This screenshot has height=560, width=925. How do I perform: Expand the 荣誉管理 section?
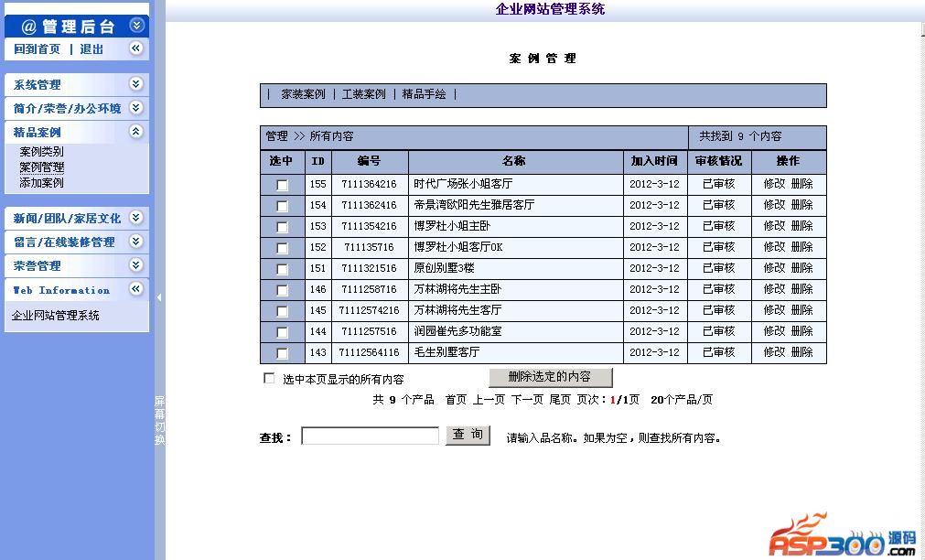(x=136, y=265)
